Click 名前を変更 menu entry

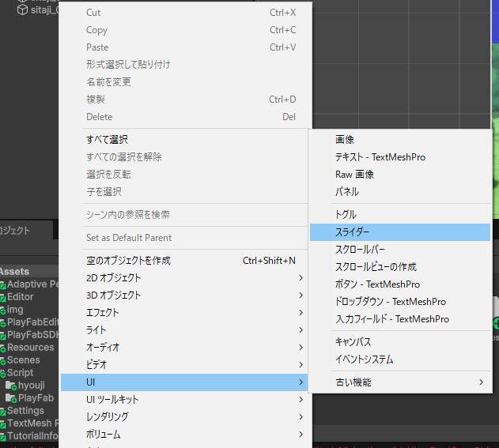pos(185,82)
